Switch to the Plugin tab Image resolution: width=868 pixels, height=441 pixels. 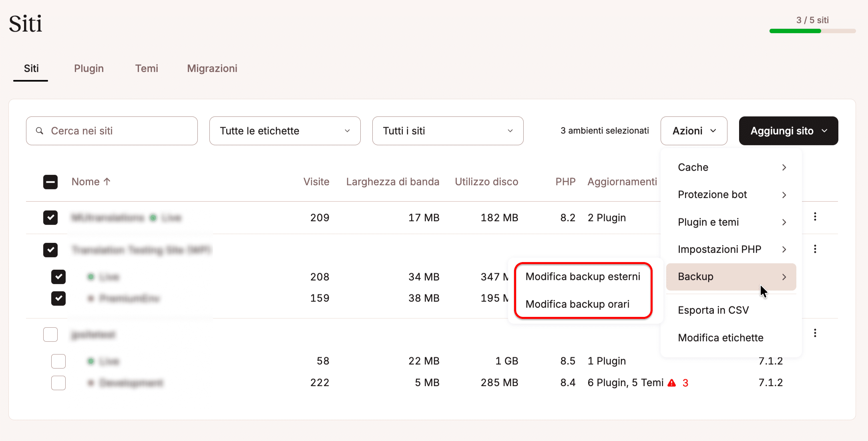click(x=89, y=68)
